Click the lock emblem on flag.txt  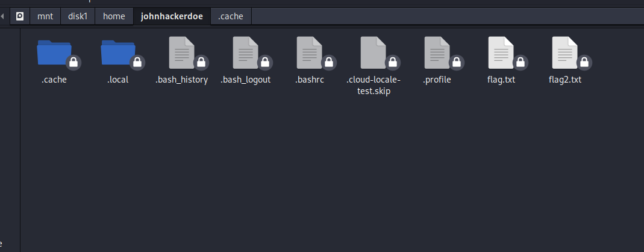click(x=520, y=62)
